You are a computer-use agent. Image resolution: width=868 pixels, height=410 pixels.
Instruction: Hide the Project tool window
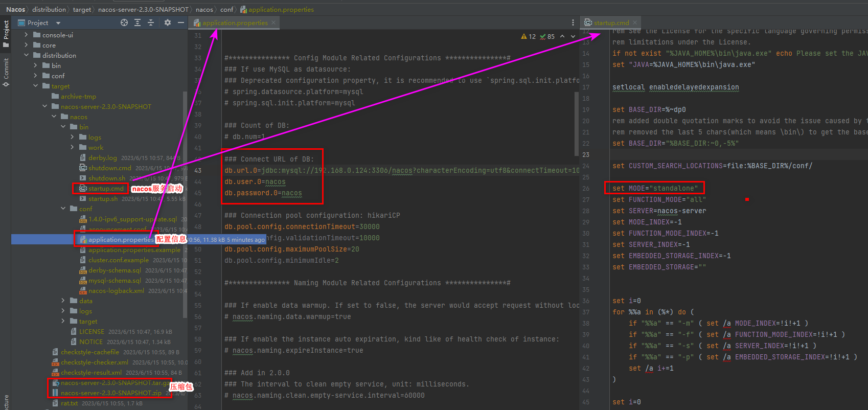(x=181, y=22)
